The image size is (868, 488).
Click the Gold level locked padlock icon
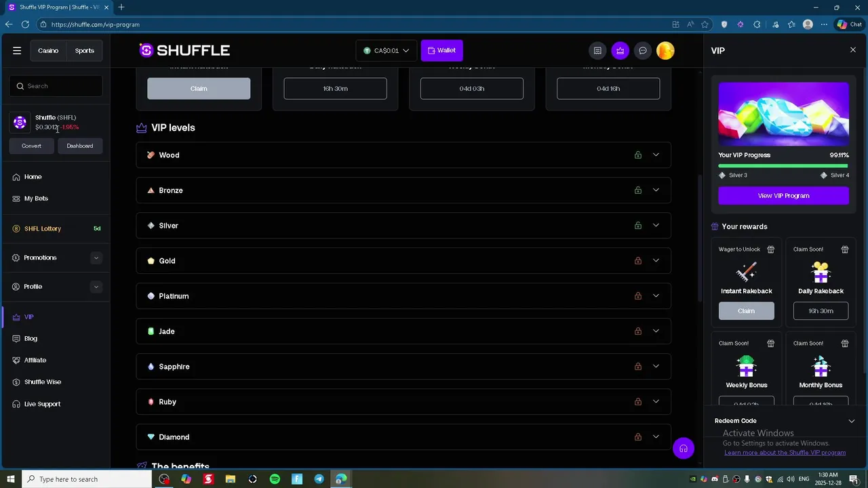(x=638, y=261)
